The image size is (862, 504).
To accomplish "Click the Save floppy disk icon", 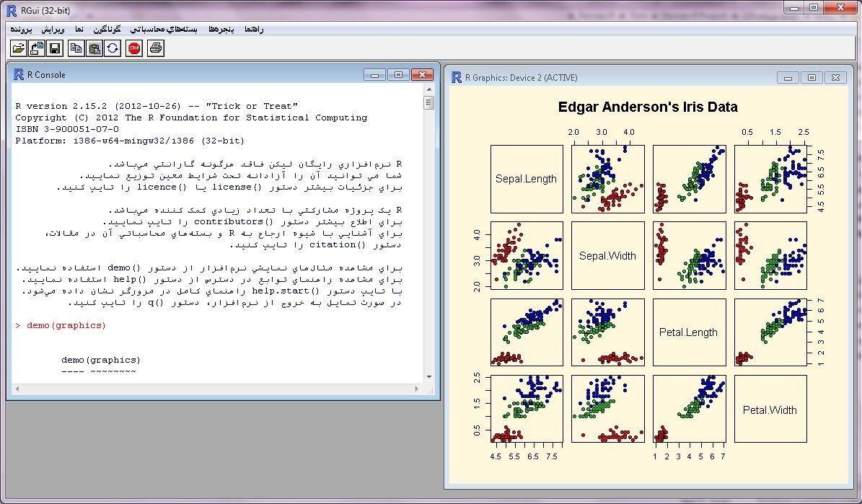I will click(x=54, y=48).
